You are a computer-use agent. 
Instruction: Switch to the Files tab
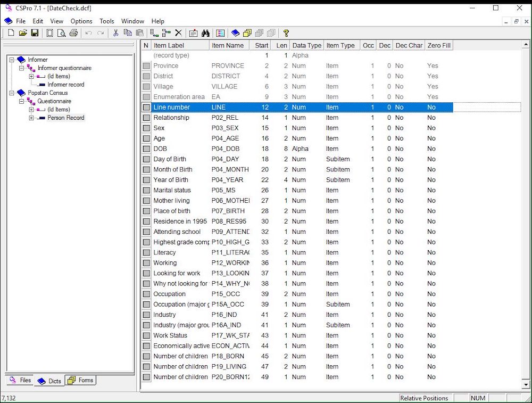click(20, 380)
